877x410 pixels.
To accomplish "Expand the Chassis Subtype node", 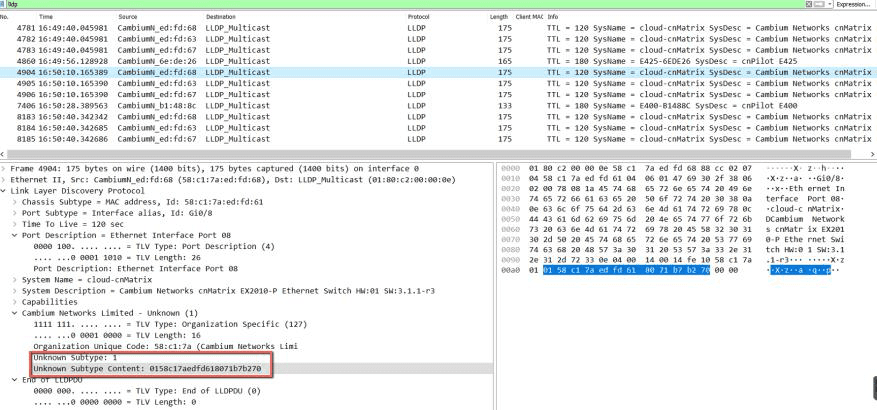I will click(x=15, y=202).
